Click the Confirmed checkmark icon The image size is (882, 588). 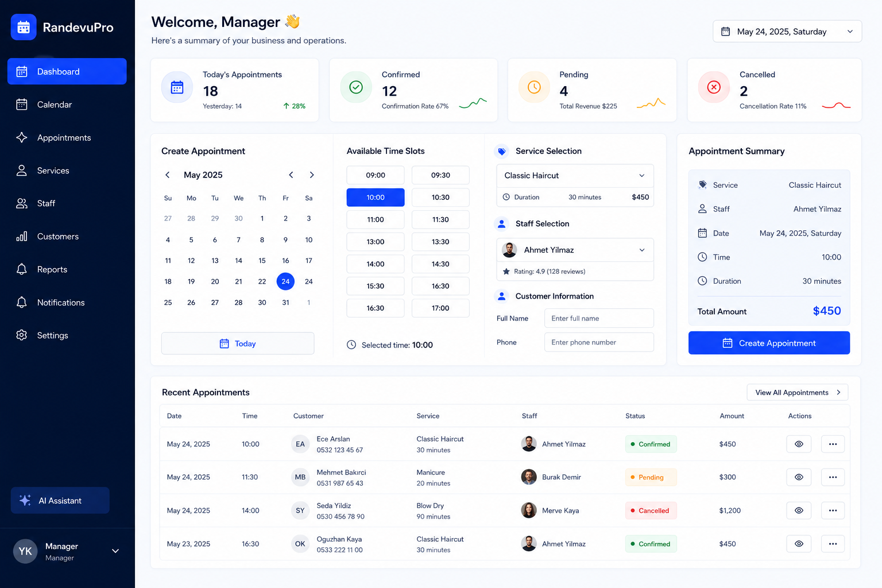356,87
